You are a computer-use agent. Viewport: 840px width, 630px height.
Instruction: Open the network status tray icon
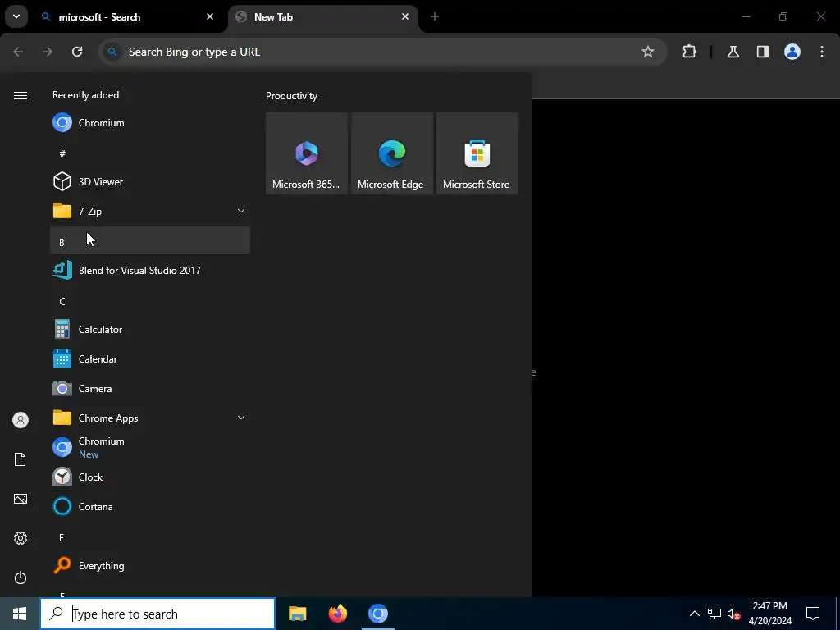tap(714, 614)
